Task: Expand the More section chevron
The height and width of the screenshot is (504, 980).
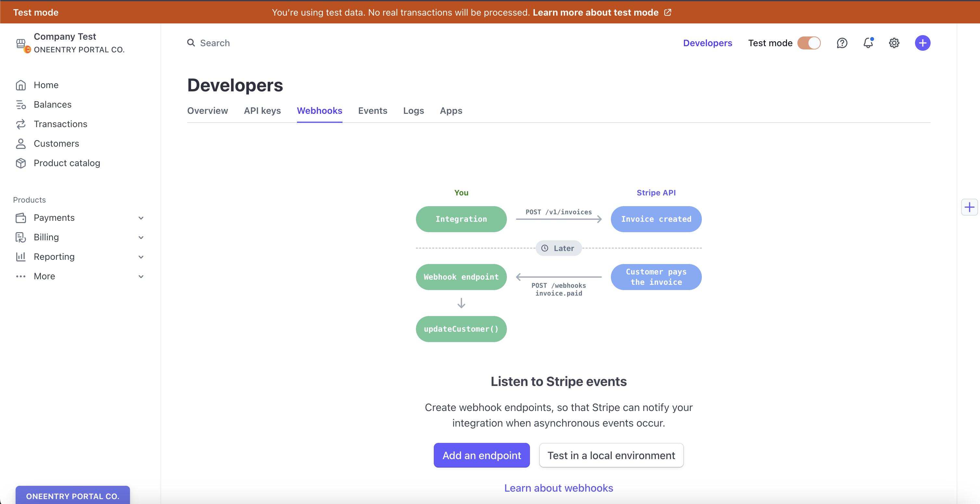Action: click(141, 276)
